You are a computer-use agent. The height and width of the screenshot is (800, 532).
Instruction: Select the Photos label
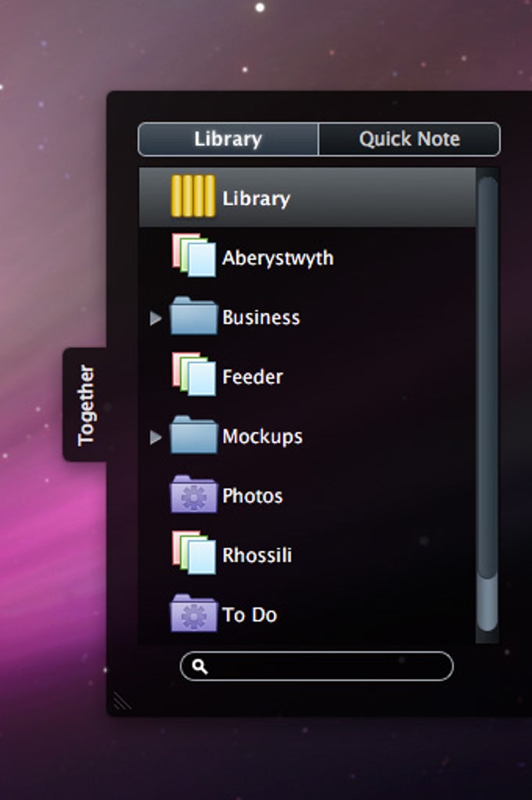[253, 496]
